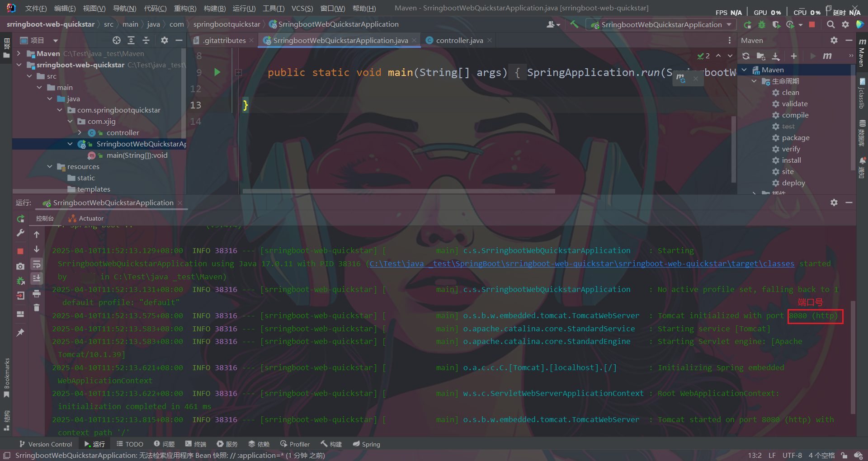Click console vertical scrollbar

853,357
